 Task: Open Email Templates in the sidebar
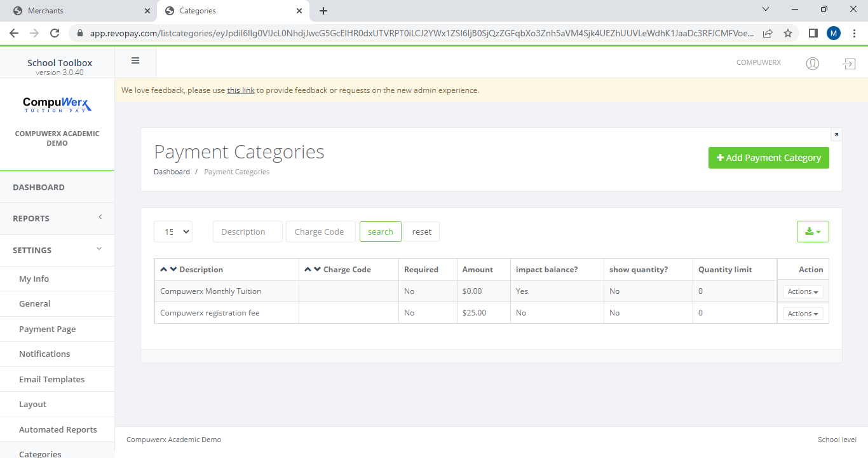tap(51, 379)
